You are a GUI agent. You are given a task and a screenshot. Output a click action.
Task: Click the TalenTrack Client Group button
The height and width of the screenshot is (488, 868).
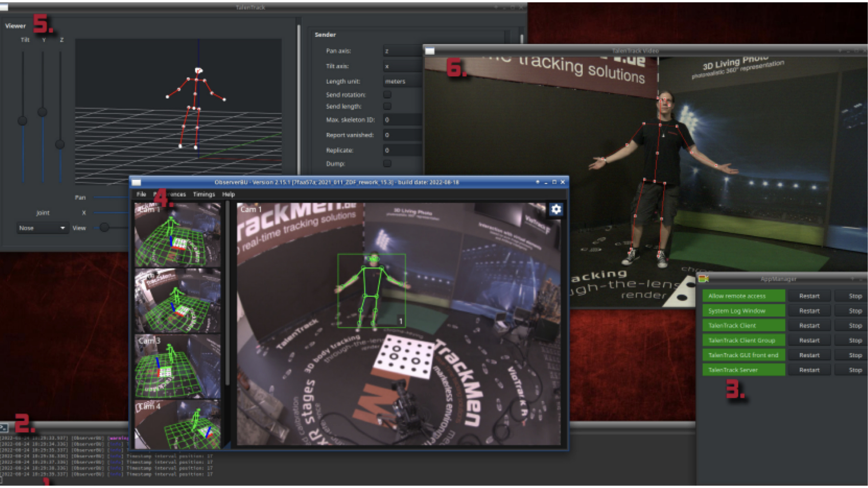coord(744,340)
